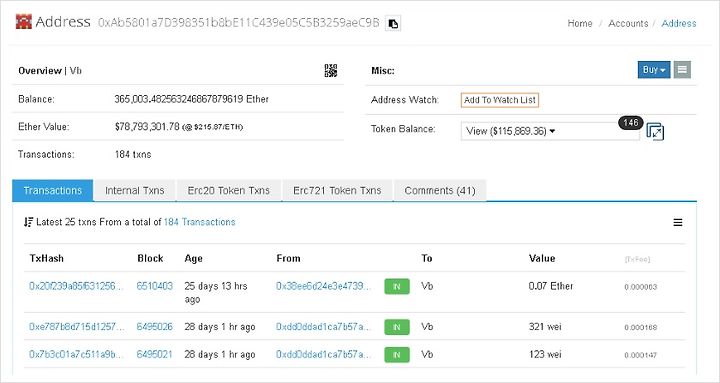Click the 25 days 13 hrs ago cell
Screen dimensions: 720x383
pos(216,293)
